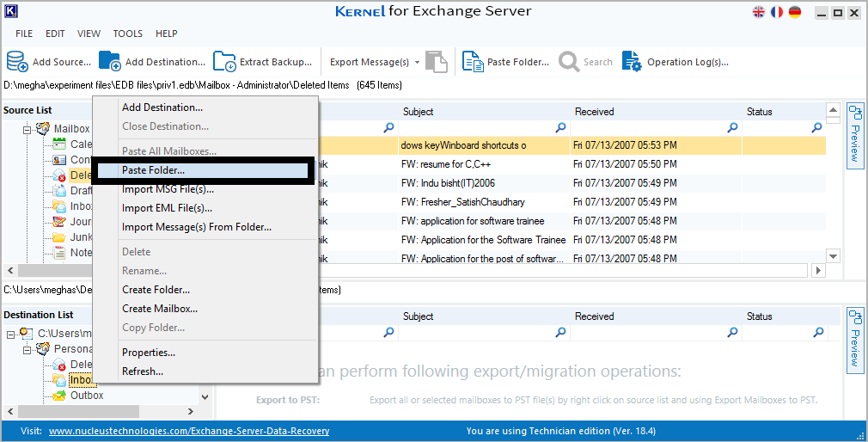This screenshot has height=442, width=868.
Task: Click the Add Source database icon
Action: click(17, 61)
